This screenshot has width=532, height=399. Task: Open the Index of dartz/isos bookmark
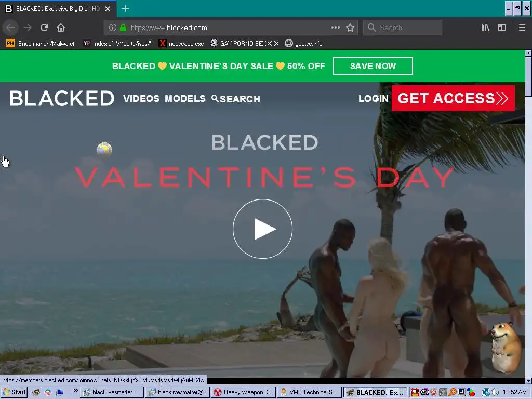click(x=118, y=44)
